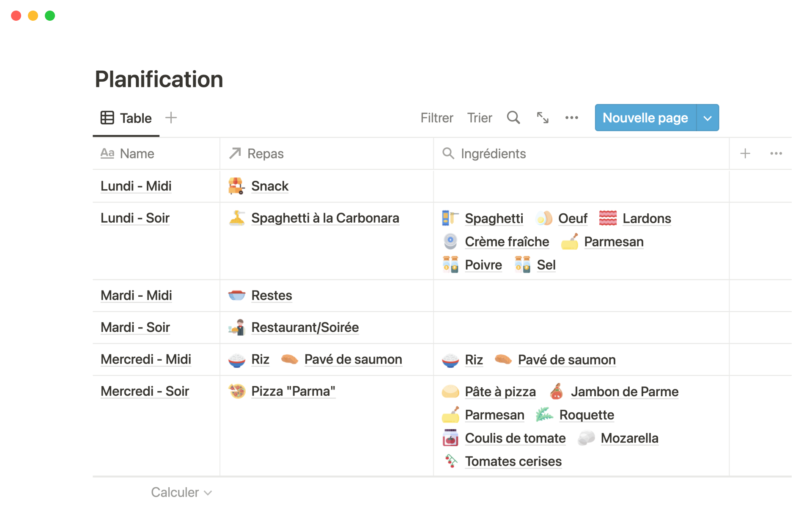812x508 pixels.
Task: Open the Jambon de Parme ingredient link
Action: coord(624,392)
